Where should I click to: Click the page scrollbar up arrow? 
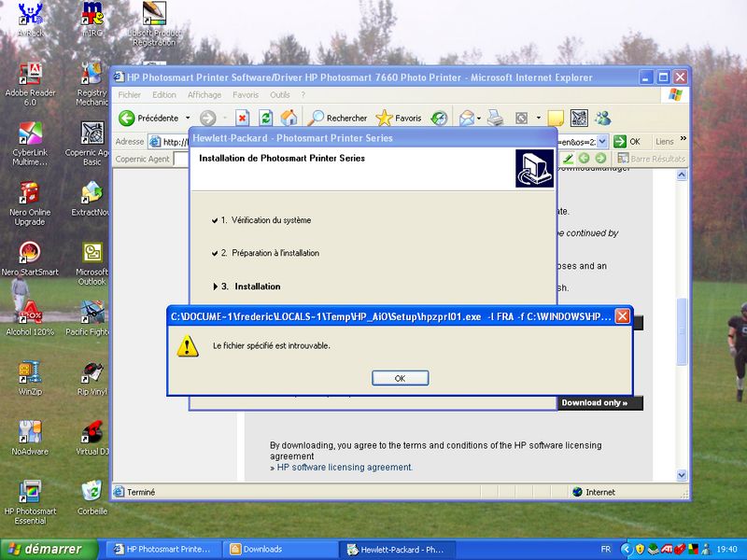pos(682,175)
